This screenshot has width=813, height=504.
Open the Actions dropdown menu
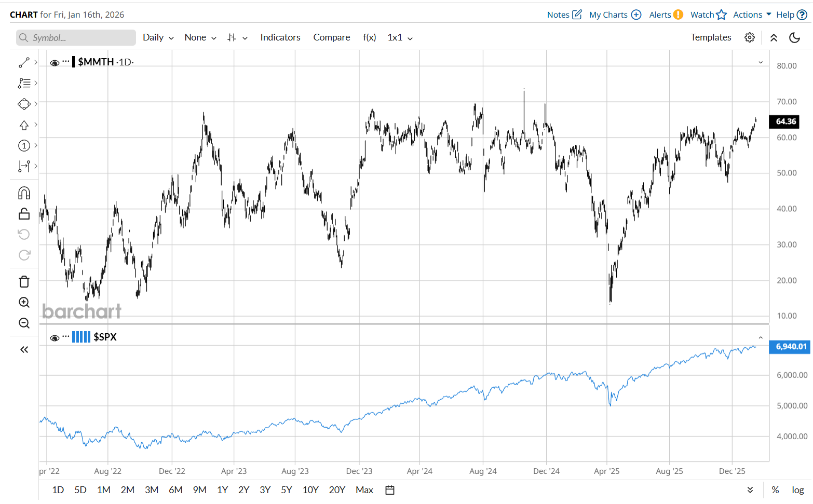(x=752, y=15)
